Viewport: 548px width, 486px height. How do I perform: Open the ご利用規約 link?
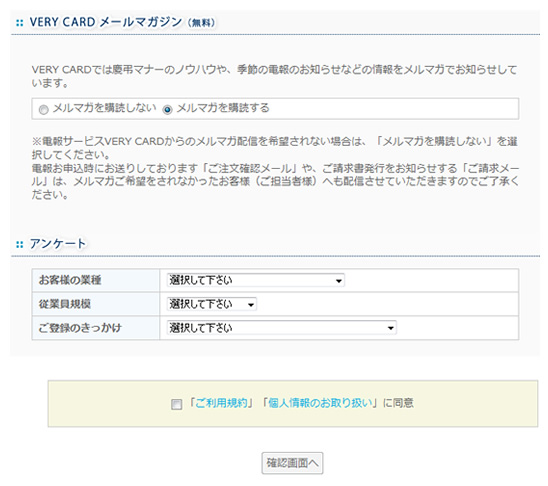pyautogui.click(x=221, y=403)
